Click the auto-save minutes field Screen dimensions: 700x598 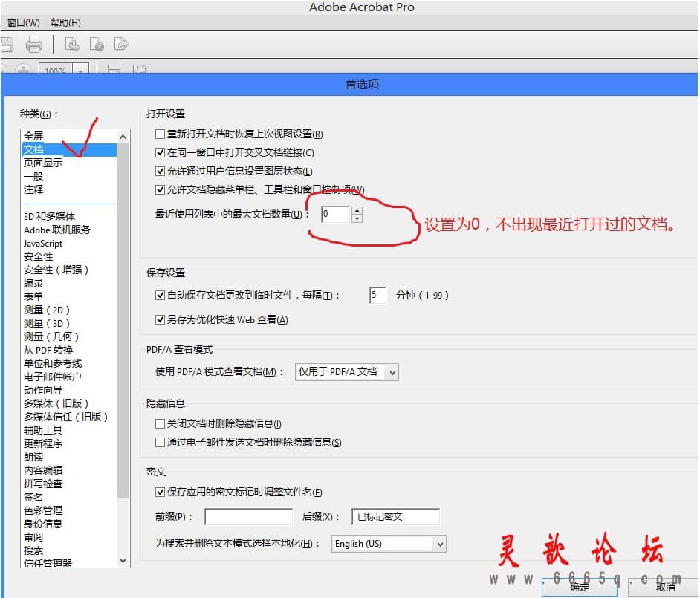click(x=377, y=295)
